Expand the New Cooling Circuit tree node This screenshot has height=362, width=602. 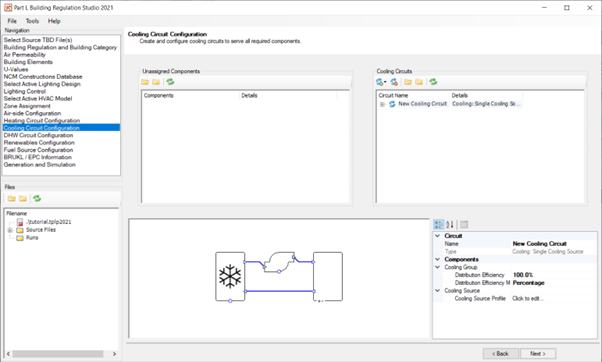tap(382, 104)
